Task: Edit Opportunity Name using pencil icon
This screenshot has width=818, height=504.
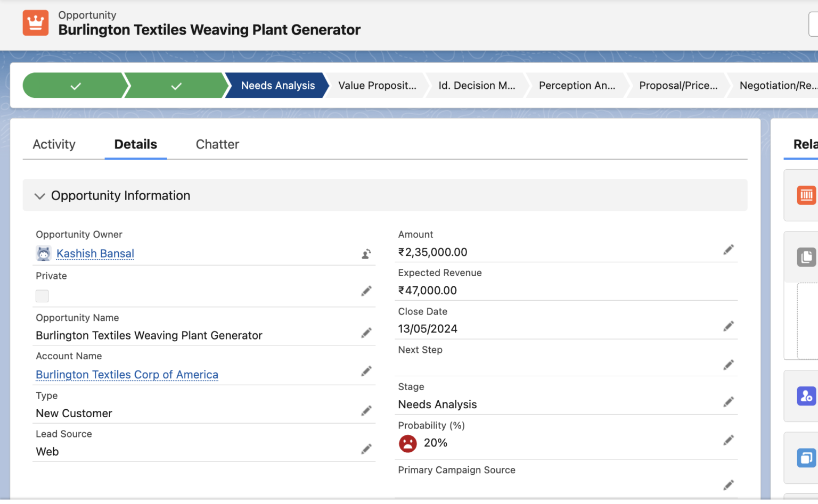Action: (366, 333)
